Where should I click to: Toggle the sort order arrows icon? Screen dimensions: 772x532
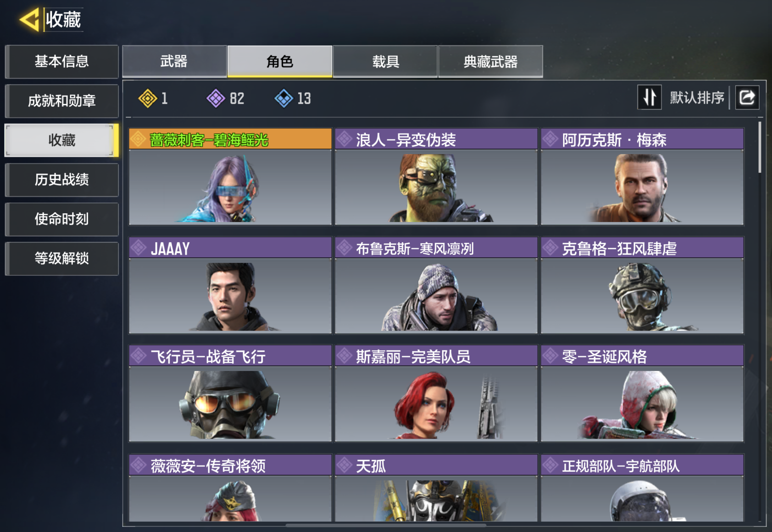[649, 97]
